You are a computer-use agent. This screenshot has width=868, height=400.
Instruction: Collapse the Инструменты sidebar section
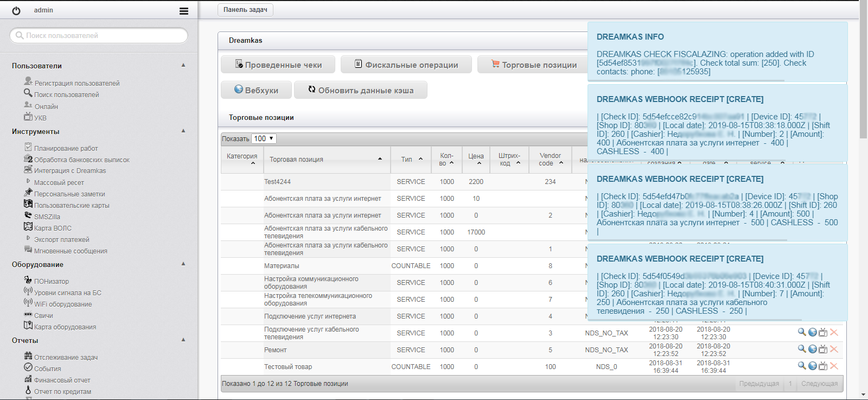pyautogui.click(x=183, y=131)
